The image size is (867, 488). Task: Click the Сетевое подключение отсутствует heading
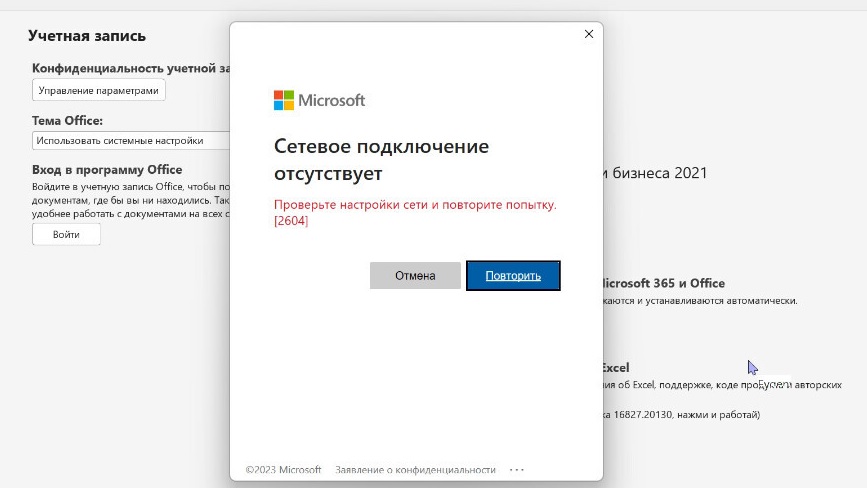click(x=382, y=159)
